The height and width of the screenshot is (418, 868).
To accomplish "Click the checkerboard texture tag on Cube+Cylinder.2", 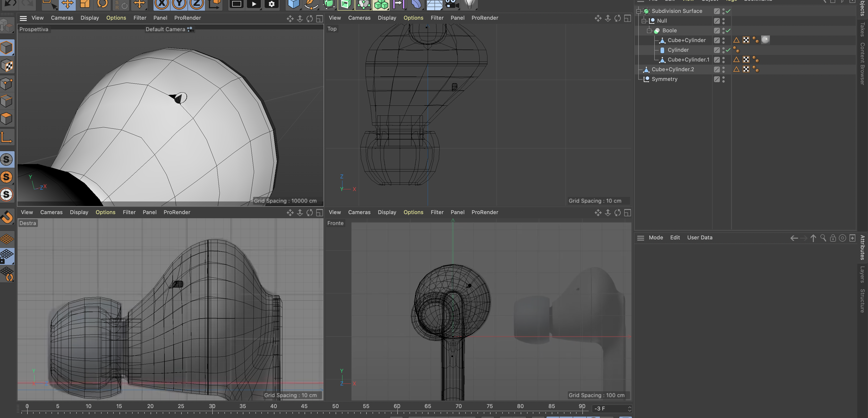I will coord(746,70).
